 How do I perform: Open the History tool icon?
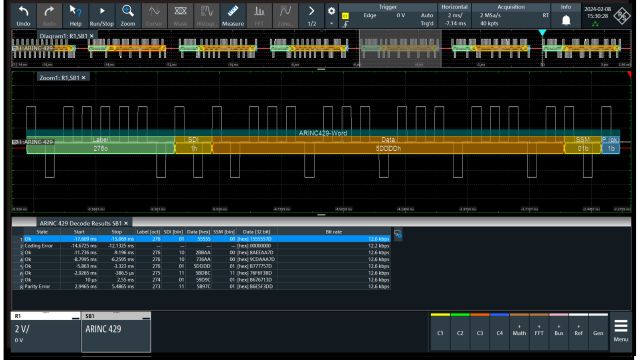[207, 16]
